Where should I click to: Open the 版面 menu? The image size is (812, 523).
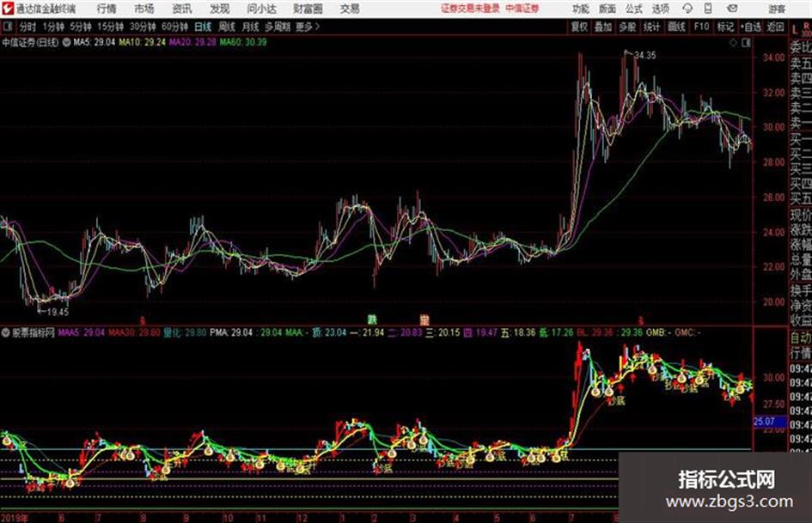(x=607, y=9)
